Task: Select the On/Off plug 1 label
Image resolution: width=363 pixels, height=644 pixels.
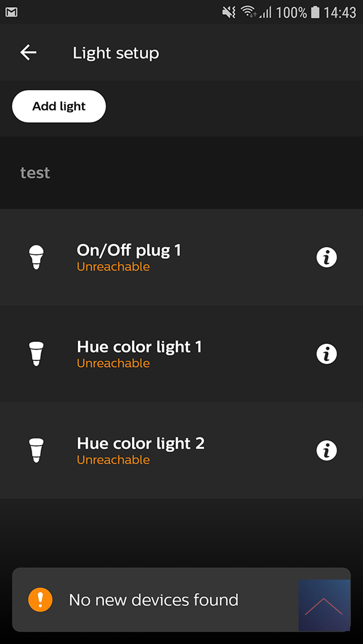Action: pyautogui.click(x=129, y=250)
